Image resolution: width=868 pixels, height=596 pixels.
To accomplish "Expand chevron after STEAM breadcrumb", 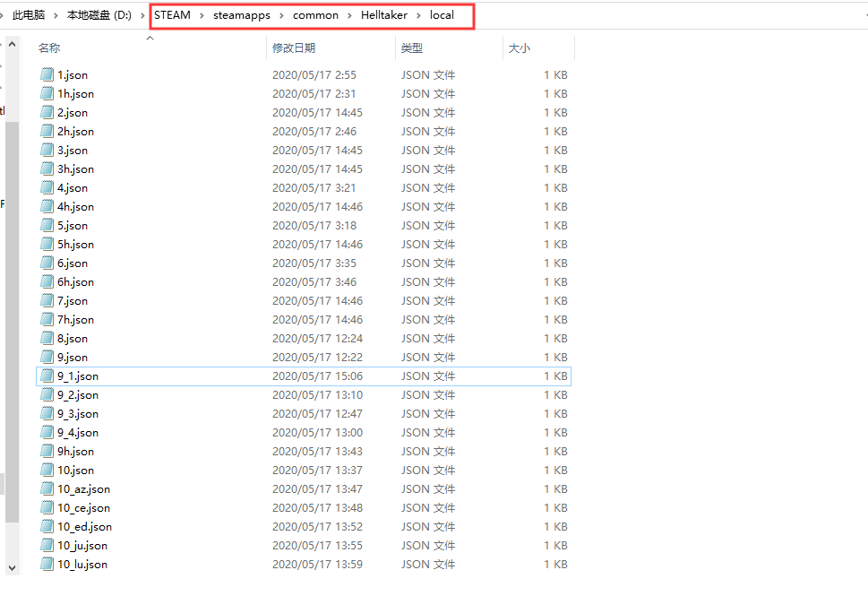I will [202, 15].
